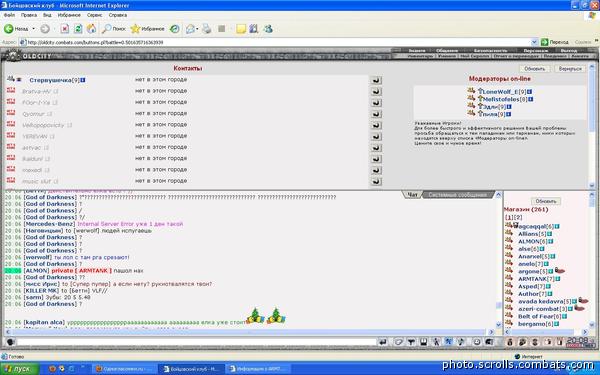Click the walking figure chat icon
Screen dimensions: 600x375
pyautogui.click(x=436, y=342)
